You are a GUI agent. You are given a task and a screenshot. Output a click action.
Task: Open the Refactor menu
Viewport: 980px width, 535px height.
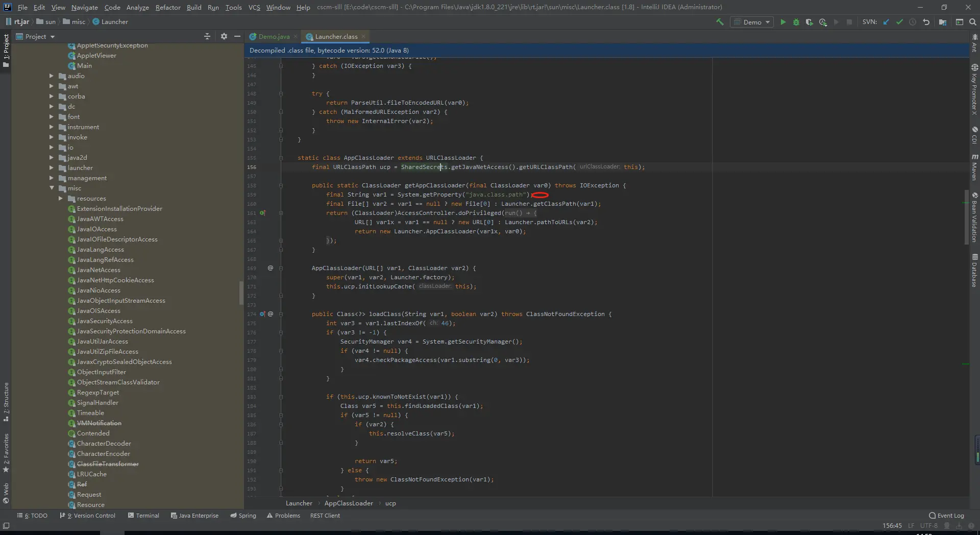168,7
